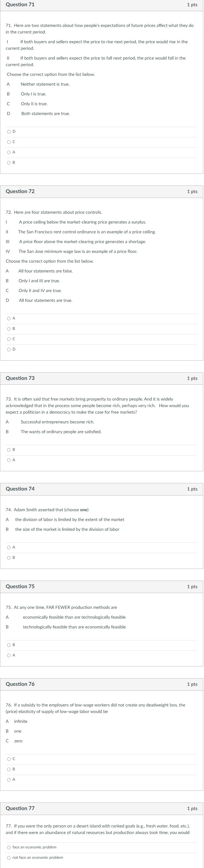The height and width of the screenshot is (868, 204).
Task: Select 'infinite' option C for Question 76
Action: tap(9, 759)
